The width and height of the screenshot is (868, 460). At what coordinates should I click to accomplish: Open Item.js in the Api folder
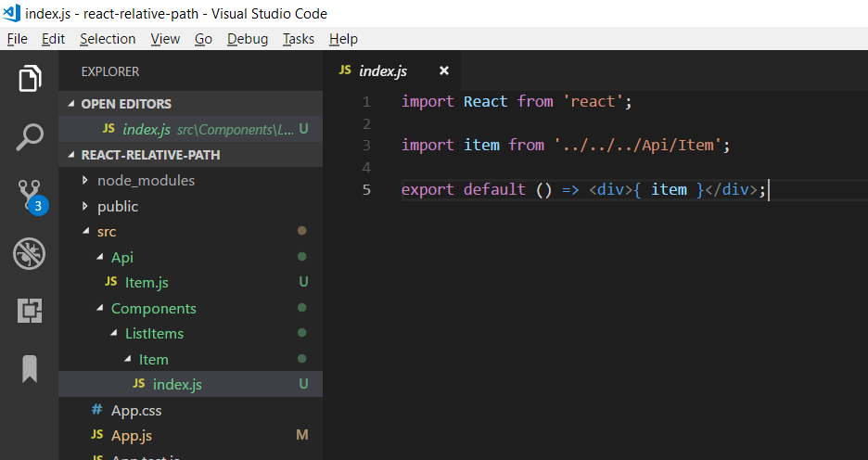[x=190, y=282]
